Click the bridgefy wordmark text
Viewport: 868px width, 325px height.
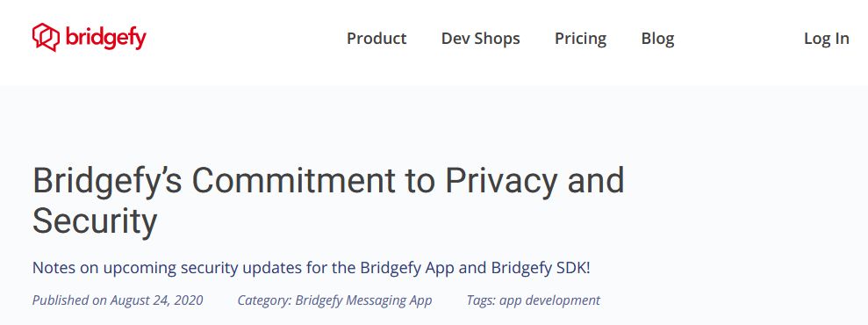click(105, 38)
